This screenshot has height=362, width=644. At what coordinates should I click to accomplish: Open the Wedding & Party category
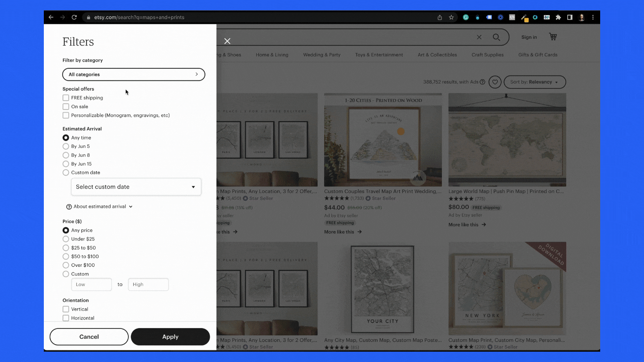point(322,55)
